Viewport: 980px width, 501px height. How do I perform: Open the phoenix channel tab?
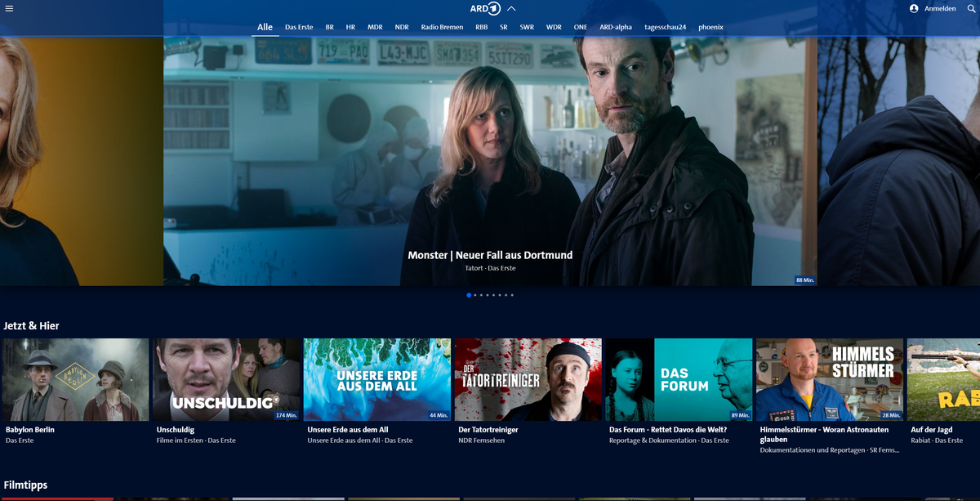pyautogui.click(x=710, y=27)
